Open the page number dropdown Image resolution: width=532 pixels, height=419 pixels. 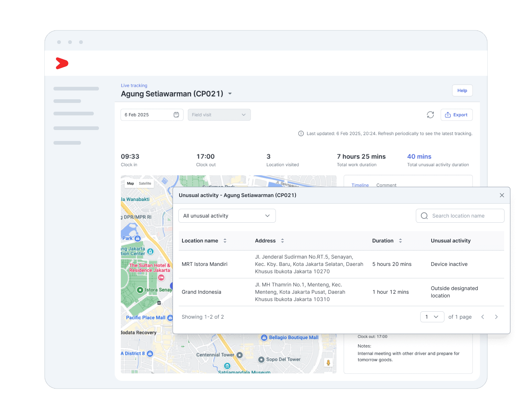click(x=432, y=317)
